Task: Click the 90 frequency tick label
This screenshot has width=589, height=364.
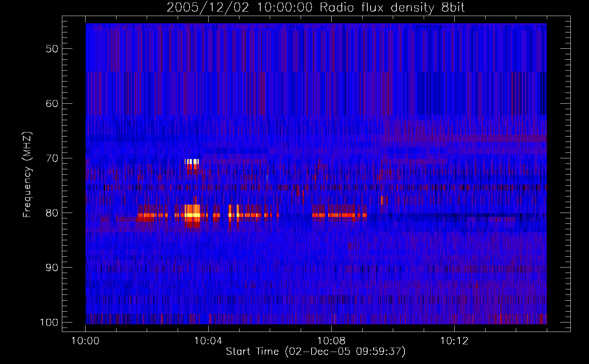Action: [52, 268]
